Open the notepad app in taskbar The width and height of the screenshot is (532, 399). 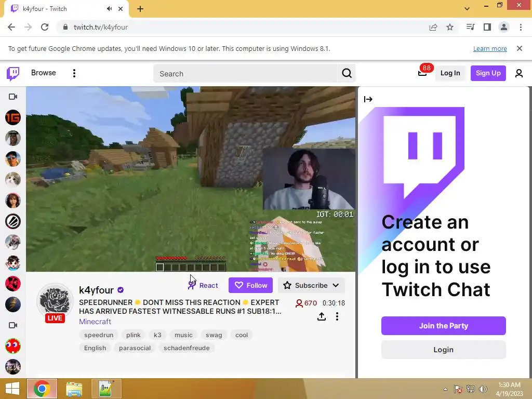point(106,389)
